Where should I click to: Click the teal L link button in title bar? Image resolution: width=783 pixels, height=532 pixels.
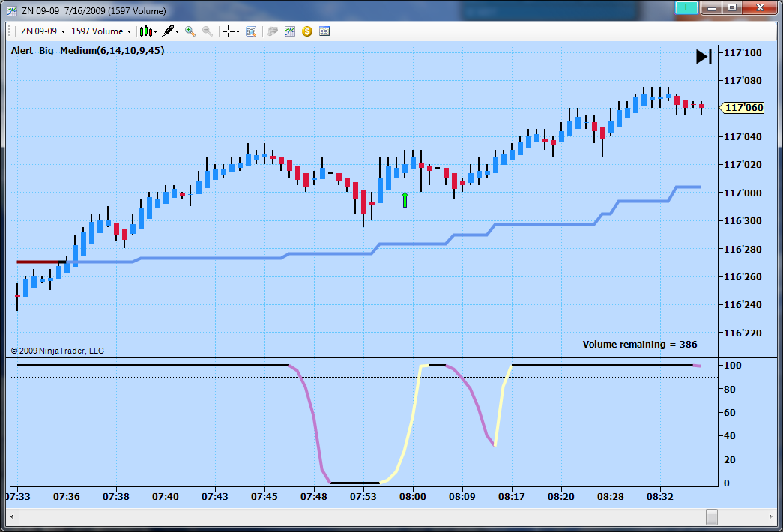tap(686, 7)
